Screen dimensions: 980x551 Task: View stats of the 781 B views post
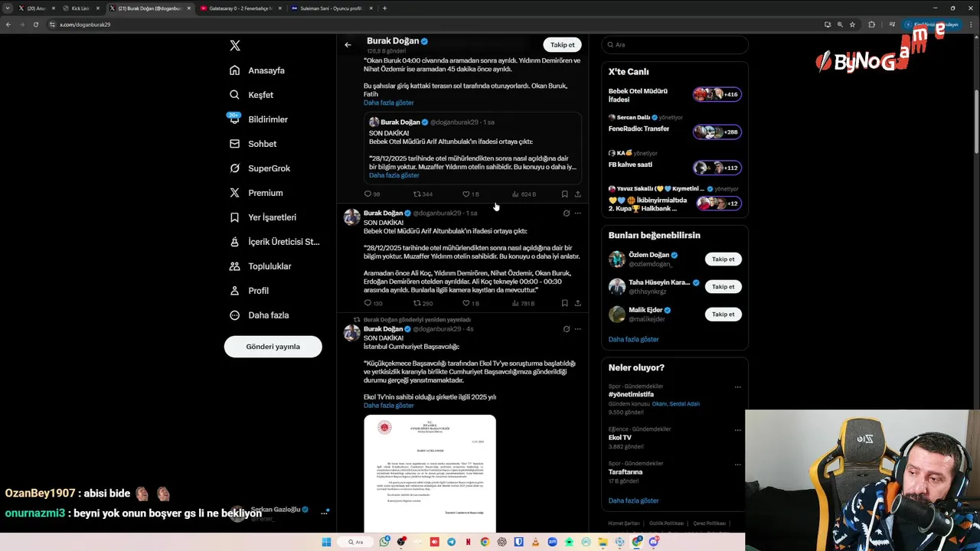[x=524, y=303]
